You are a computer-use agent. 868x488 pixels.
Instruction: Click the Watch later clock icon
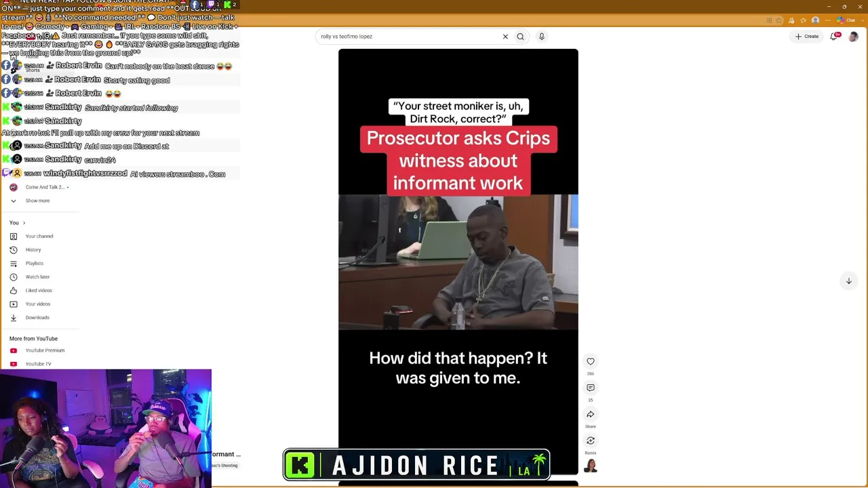pos(14,277)
